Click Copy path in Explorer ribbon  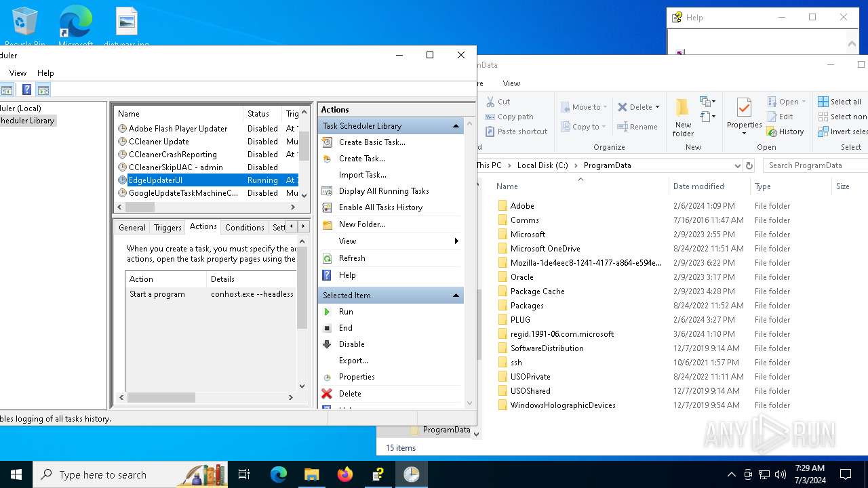coord(509,117)
